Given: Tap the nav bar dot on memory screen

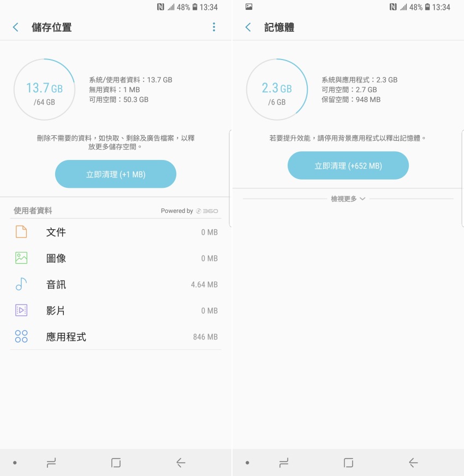Looking at the screenshot, I should coord(247,463).
